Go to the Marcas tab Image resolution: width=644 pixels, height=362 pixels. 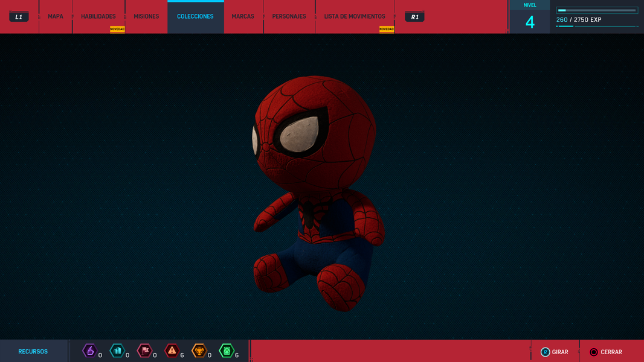(x=243, y=16)
